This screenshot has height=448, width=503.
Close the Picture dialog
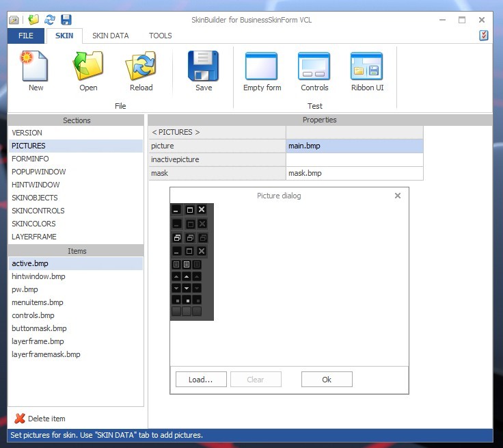pos(398,196)
